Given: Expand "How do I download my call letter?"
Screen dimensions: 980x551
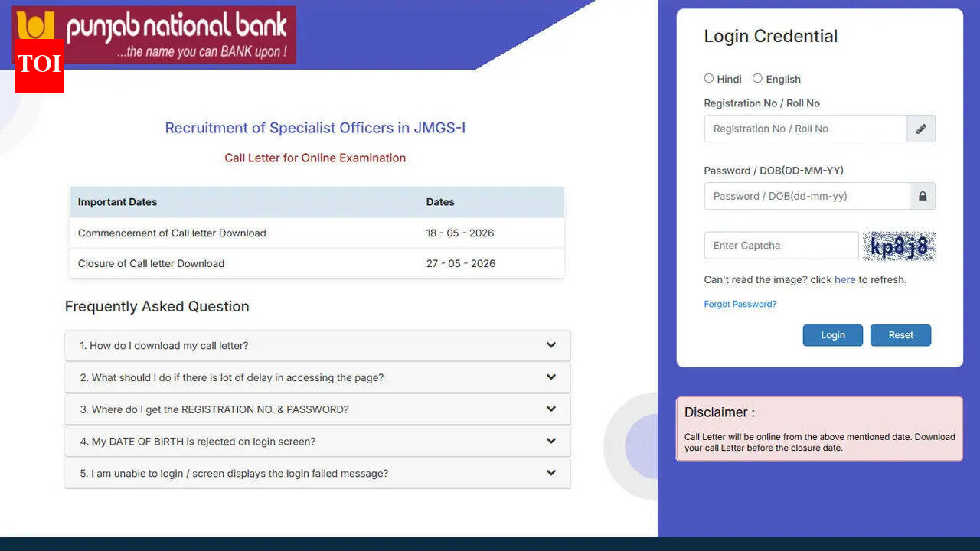Looking at the screenshot, I should point(318,345).
